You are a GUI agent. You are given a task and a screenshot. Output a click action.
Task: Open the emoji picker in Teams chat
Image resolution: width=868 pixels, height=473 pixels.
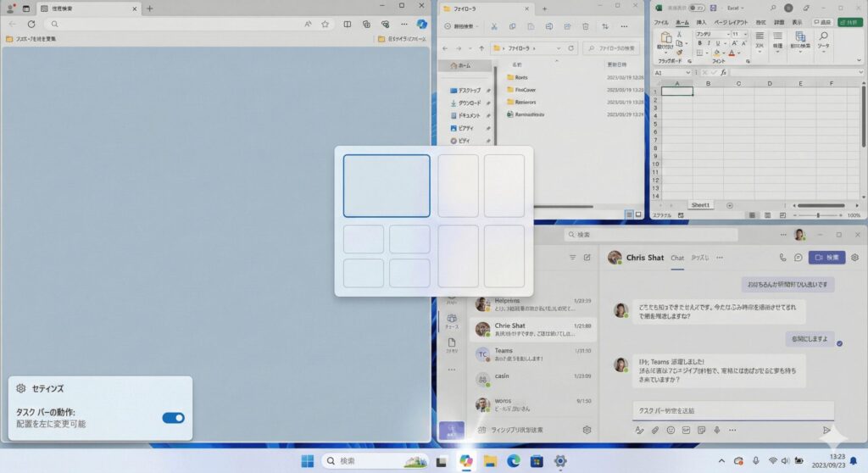point(670,431)
